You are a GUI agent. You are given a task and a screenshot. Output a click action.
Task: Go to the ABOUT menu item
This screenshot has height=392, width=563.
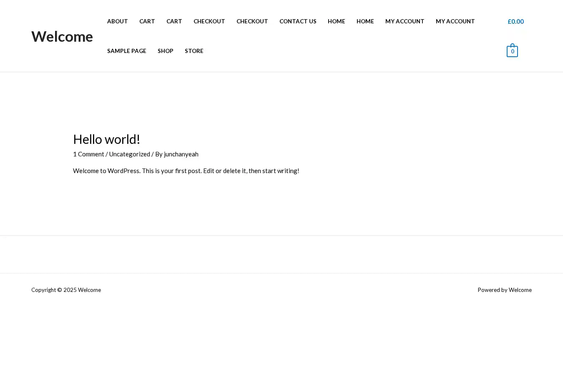117,21
